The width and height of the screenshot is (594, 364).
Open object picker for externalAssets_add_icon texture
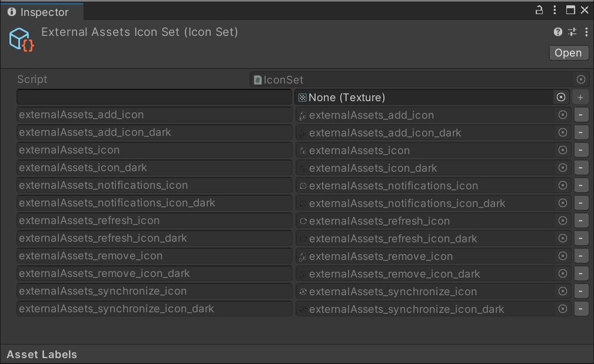click(561, 115)
